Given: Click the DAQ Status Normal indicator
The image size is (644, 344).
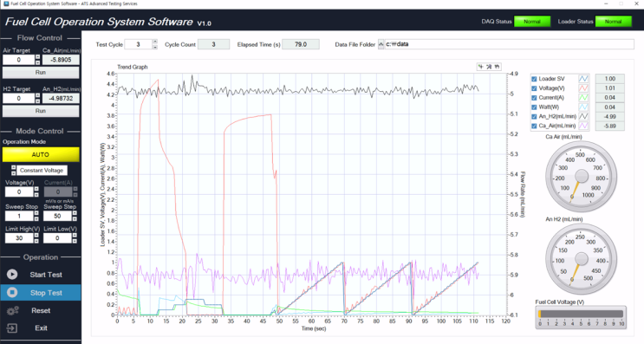Looking at the screenshot, I should pos(532,22).
